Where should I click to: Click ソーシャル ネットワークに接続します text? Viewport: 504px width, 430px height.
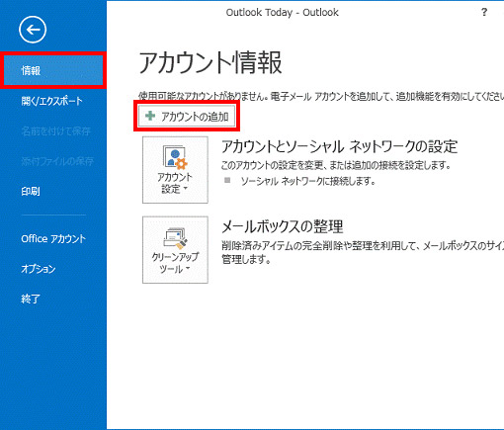(308, 181)
